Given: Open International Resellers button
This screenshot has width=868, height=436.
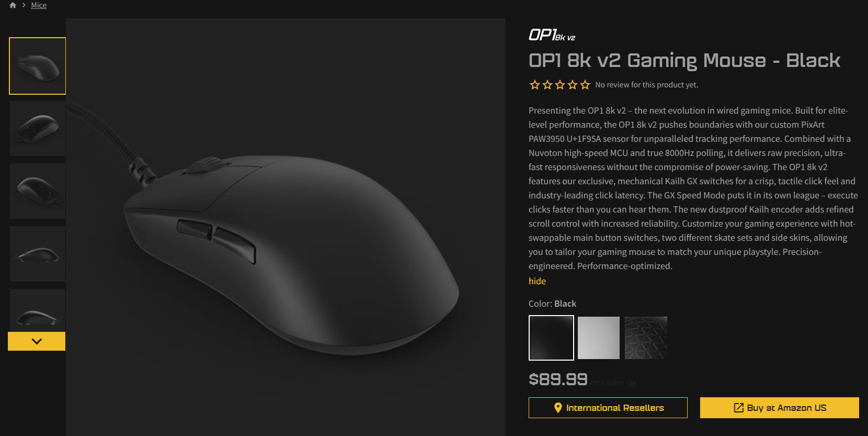Looking at the screenshot, I should [x=608, y=408].
